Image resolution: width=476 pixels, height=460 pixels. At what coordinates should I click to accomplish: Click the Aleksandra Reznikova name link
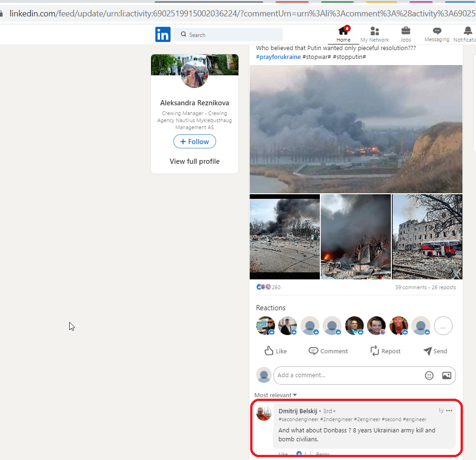pyautogui.click(x=195, y=102)
